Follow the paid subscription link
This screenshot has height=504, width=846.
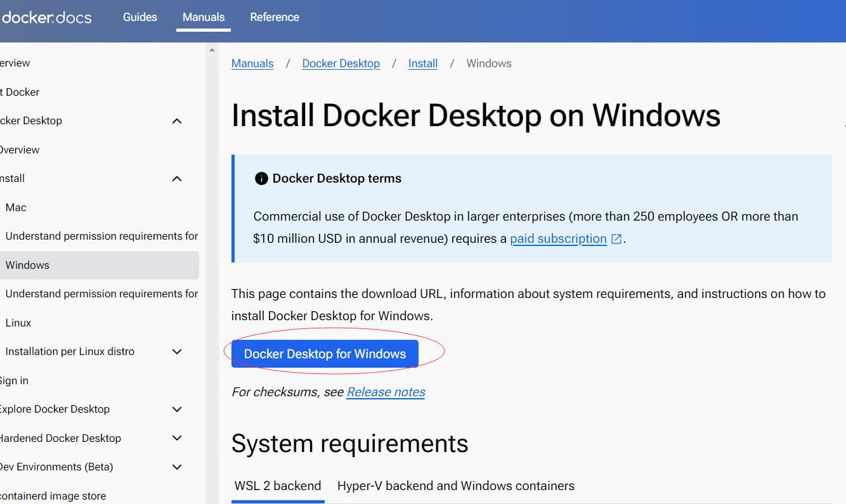coord(558,239)
